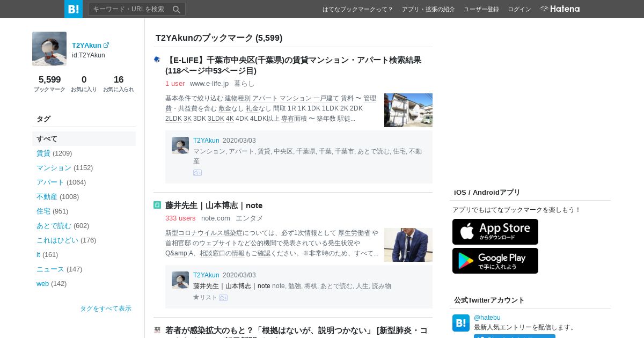The width and height of the screenshot is (644, 338).
Task: Open 0 お気に入り count
Action: point(84,84)
